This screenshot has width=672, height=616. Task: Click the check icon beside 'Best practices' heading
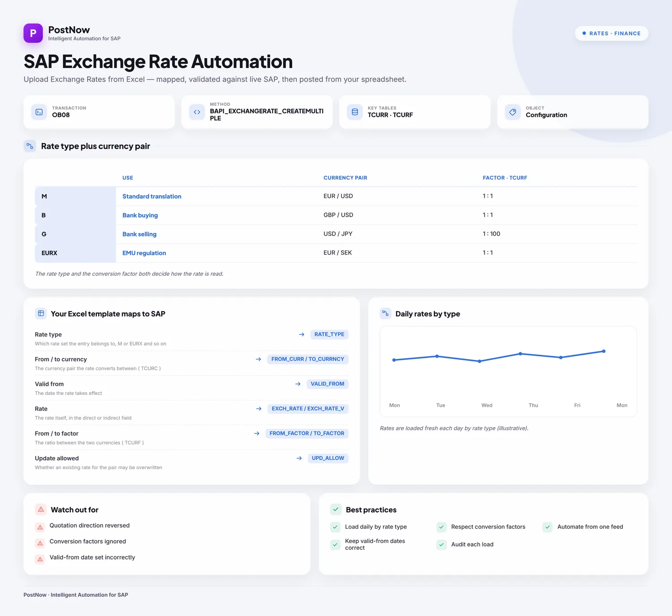point(336,509)
